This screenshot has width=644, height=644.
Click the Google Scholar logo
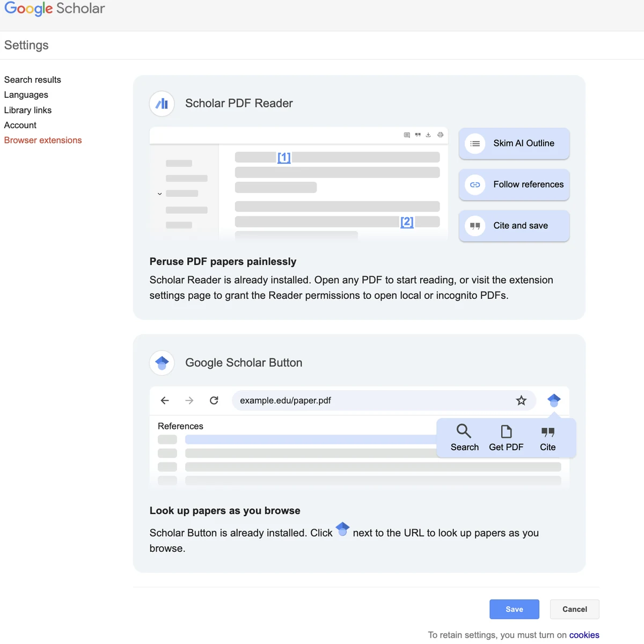click(54, 9)
